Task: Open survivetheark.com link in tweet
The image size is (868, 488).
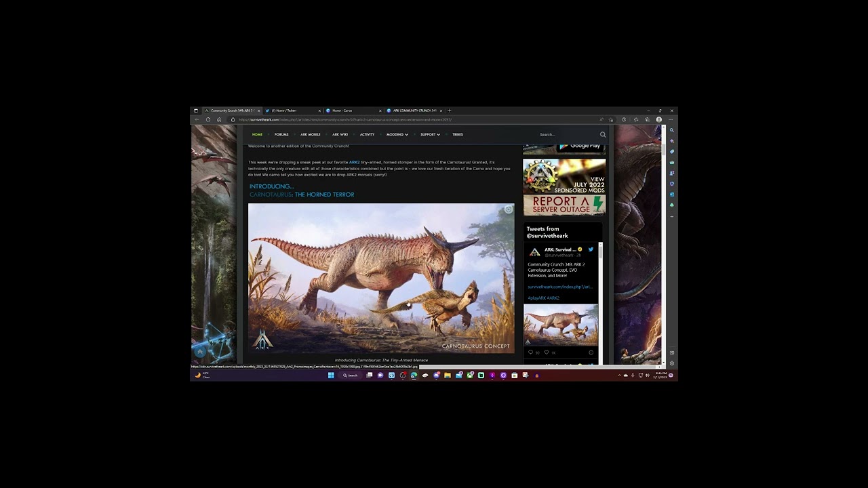Action: click(x=560, y=287)
